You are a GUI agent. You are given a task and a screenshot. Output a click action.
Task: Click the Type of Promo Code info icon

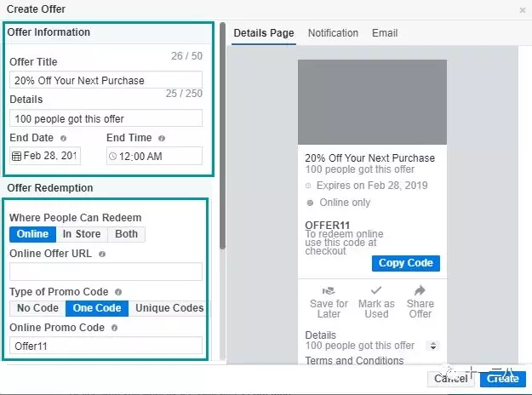point(118,292)
